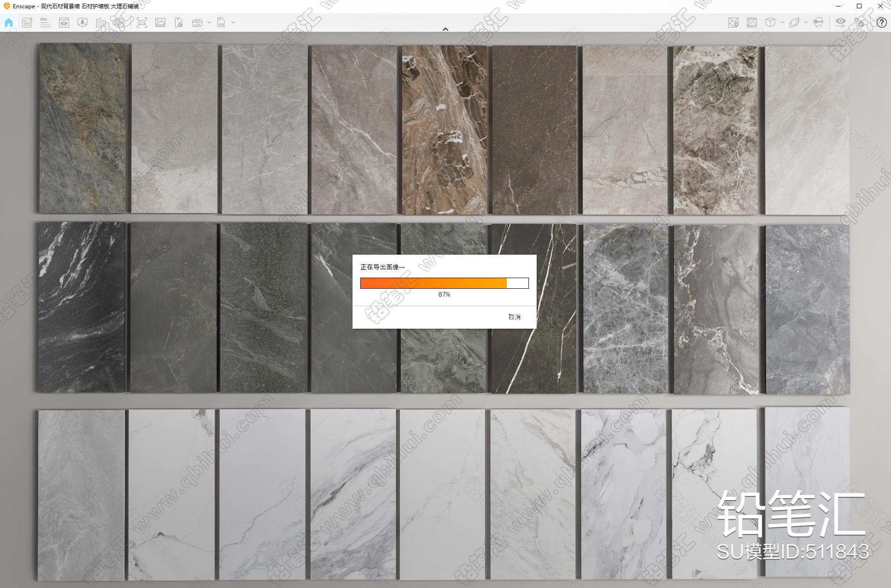Viewport: 891px width, 588px height.
Task: Click the 正在导出图像 dialog title text
Action: (382, 267)
